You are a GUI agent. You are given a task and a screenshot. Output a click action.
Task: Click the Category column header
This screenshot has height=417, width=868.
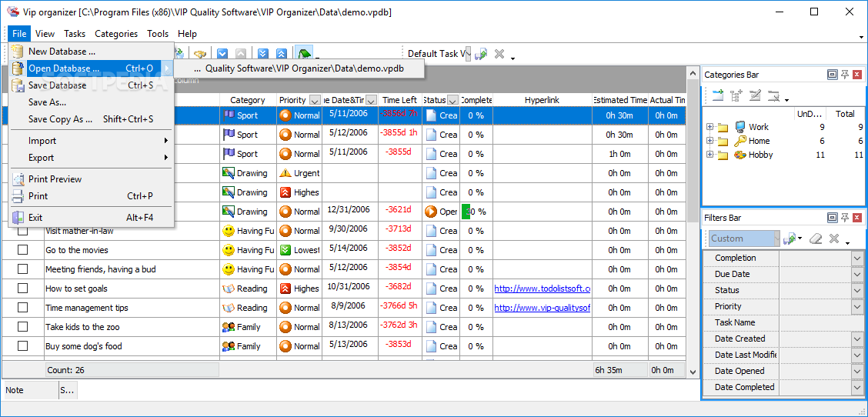click(248, 100)
